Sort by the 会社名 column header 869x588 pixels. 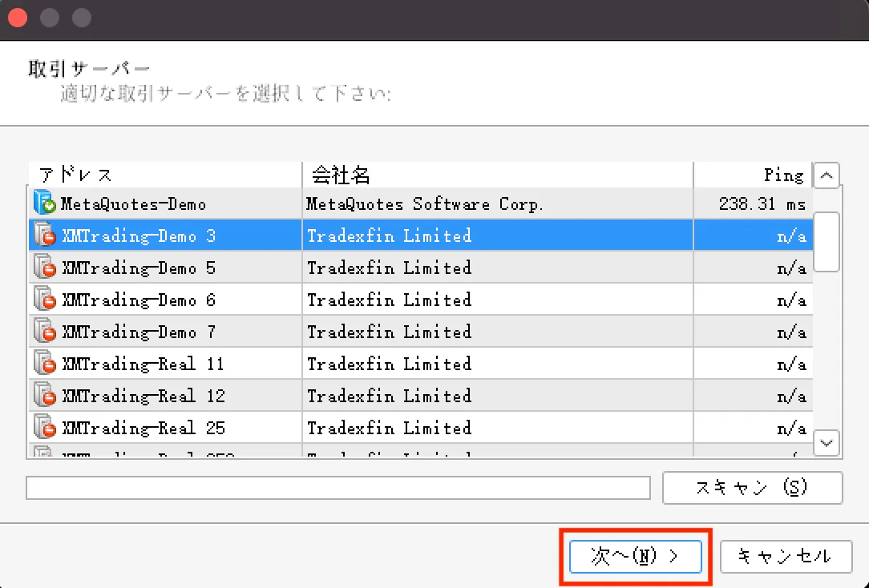click(x=498, y=175)
